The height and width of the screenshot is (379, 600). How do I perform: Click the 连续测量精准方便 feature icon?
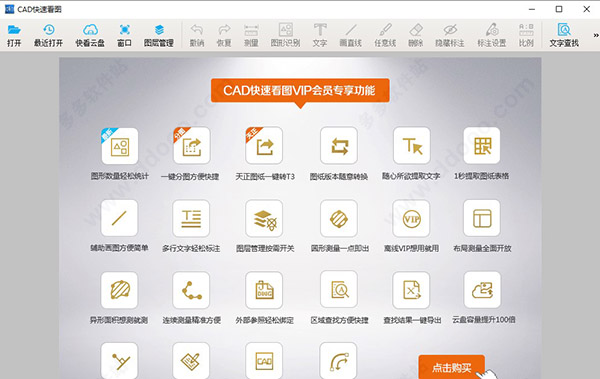pyautogui.click(x=191, y=290)
